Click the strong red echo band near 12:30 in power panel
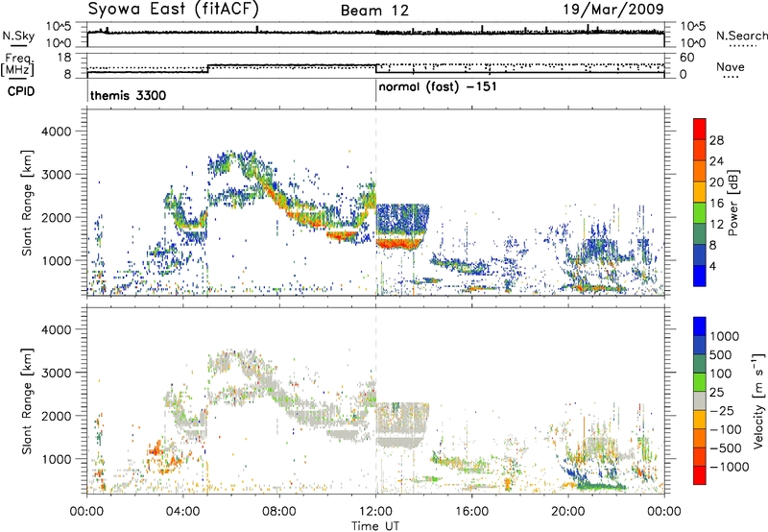768x532 pixels. (x=397, y=243)
